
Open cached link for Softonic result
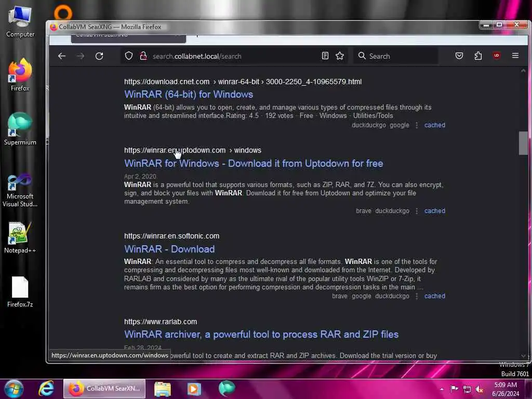click(435, 296)
